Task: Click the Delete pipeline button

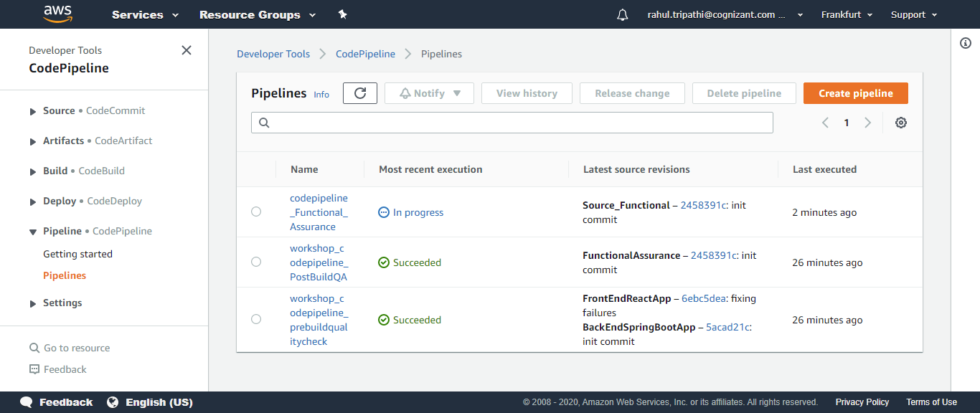Action: 744,93
